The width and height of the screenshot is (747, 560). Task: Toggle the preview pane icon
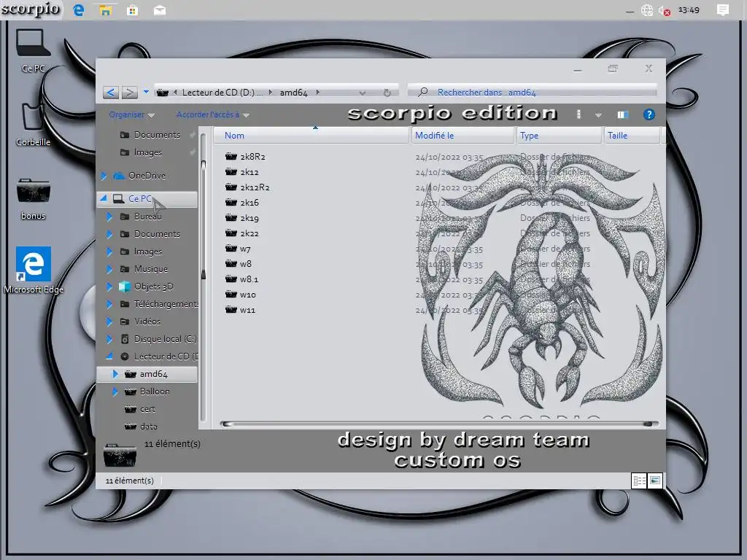coord(622,114)
